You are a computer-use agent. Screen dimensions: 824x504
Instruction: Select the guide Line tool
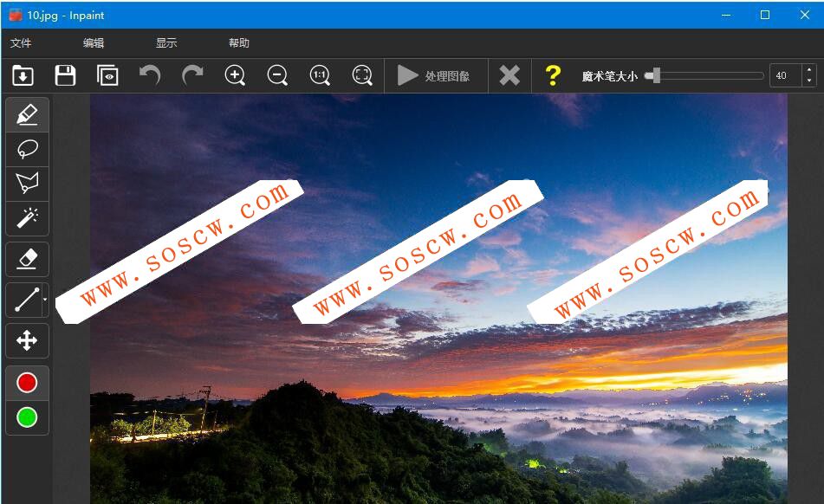point(25,300)
